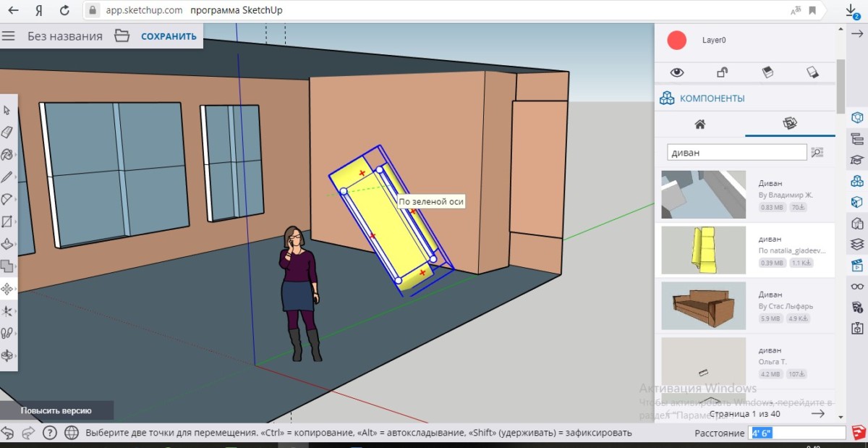Viewport: 868px width, 448px height.
Task: Select the Walk footprints tool
Action: point(7,333)
